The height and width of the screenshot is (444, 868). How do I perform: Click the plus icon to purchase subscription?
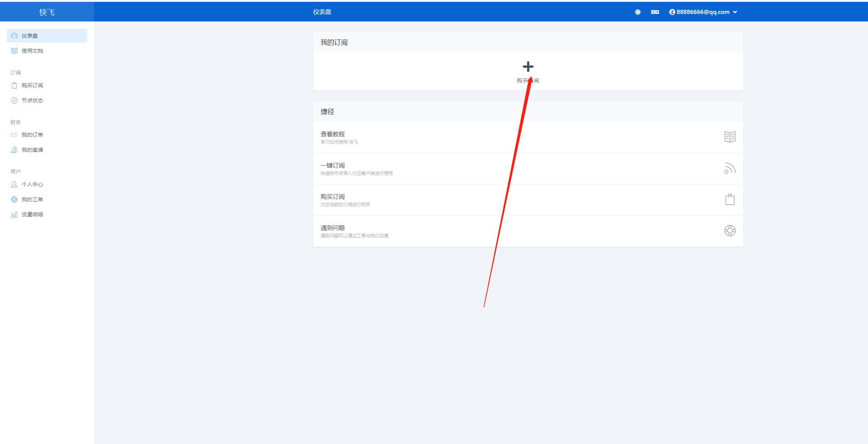[x=528, y=67]
